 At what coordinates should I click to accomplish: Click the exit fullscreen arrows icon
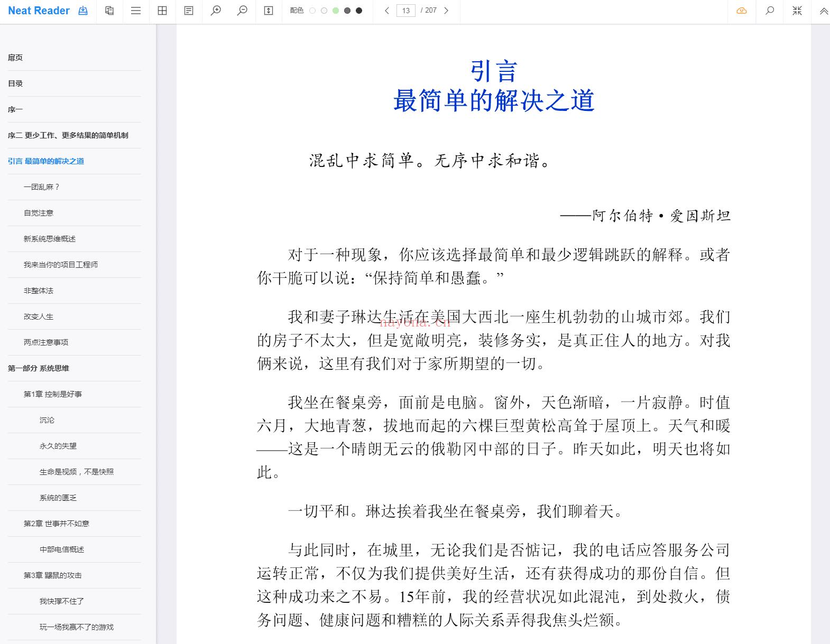tap(797, 11)
